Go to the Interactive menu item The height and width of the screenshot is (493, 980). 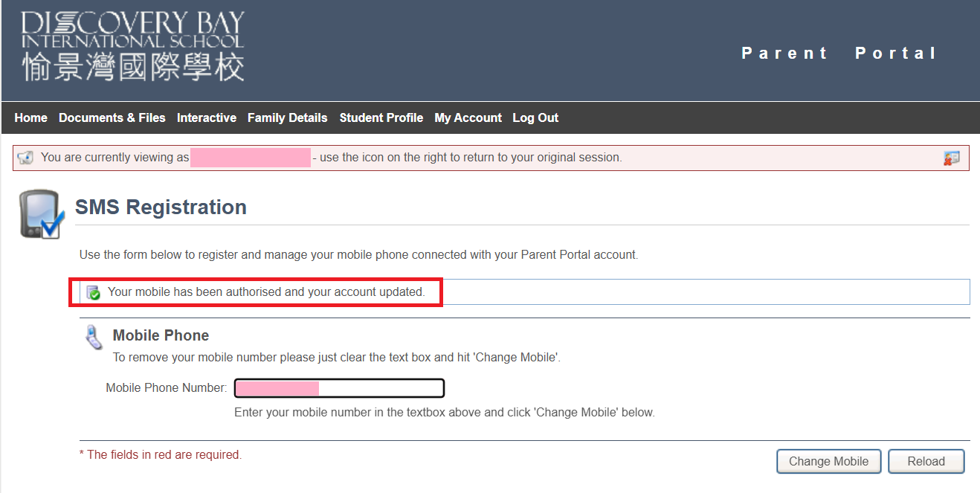(x=207, y=117)
